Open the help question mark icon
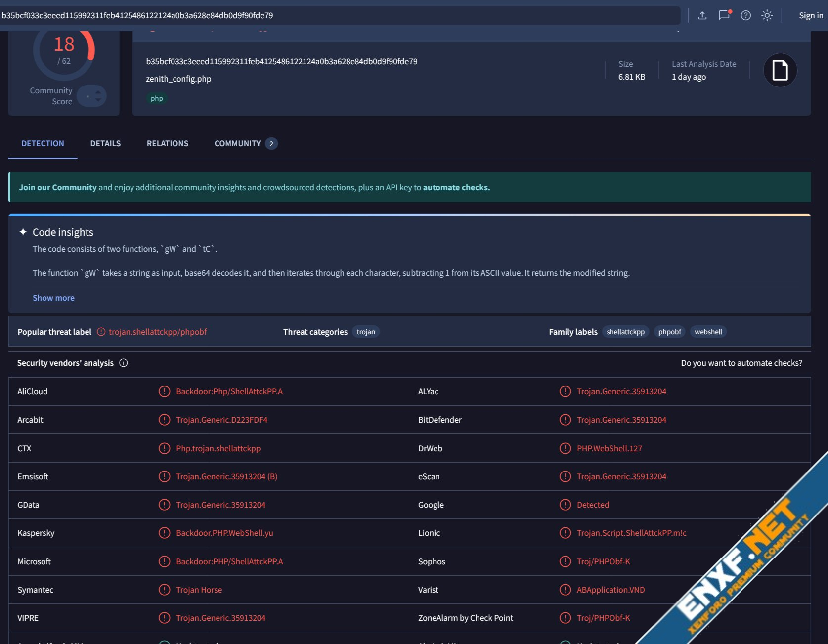This screenshot has width=828, height=644. coord(745,15)
